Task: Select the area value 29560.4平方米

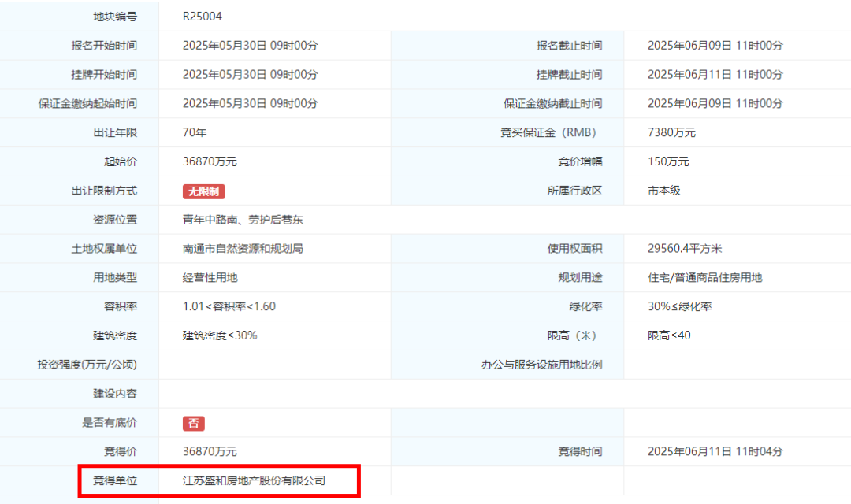Action: coord(685,249)
